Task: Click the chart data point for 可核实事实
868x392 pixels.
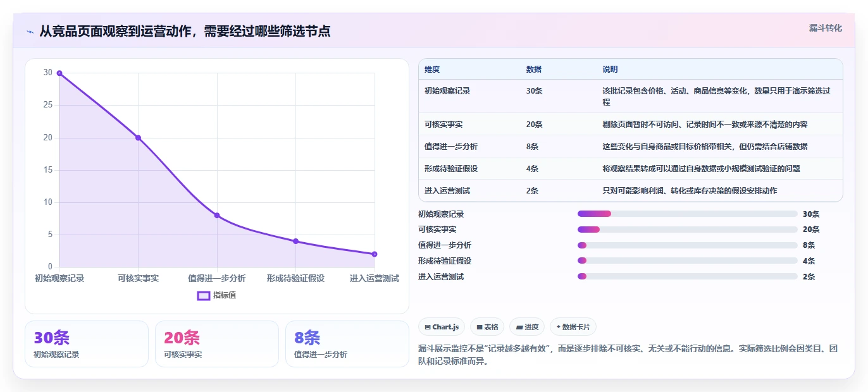Action: pyautogui.click(x=138, y=138)
